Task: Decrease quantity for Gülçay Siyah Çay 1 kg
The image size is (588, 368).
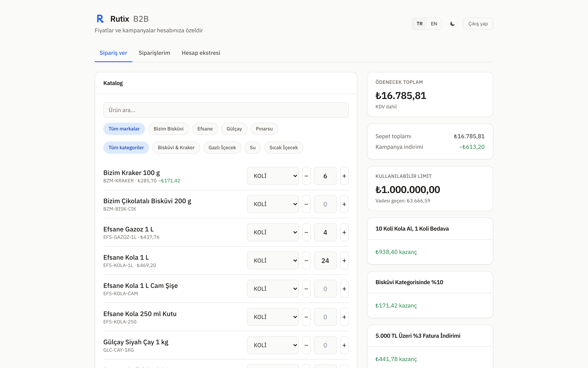Action: point(306,345)
